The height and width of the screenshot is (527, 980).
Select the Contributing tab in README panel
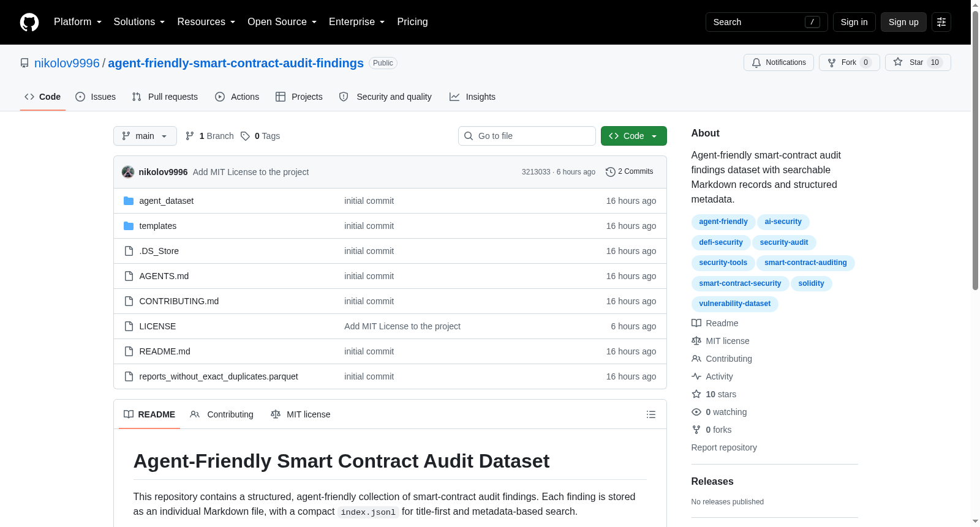click(222, 414)
